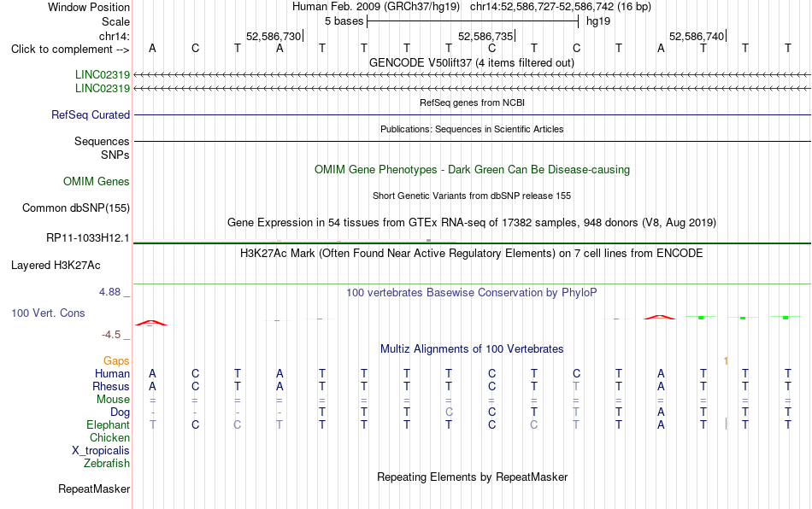Select the Chicken alignment row label

(x=109, y=437)
